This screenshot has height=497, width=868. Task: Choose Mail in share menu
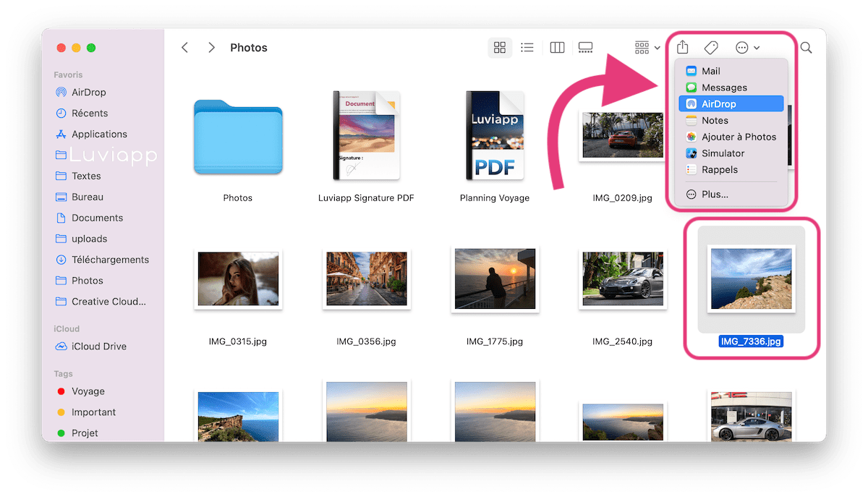click(x=731, y=71)
